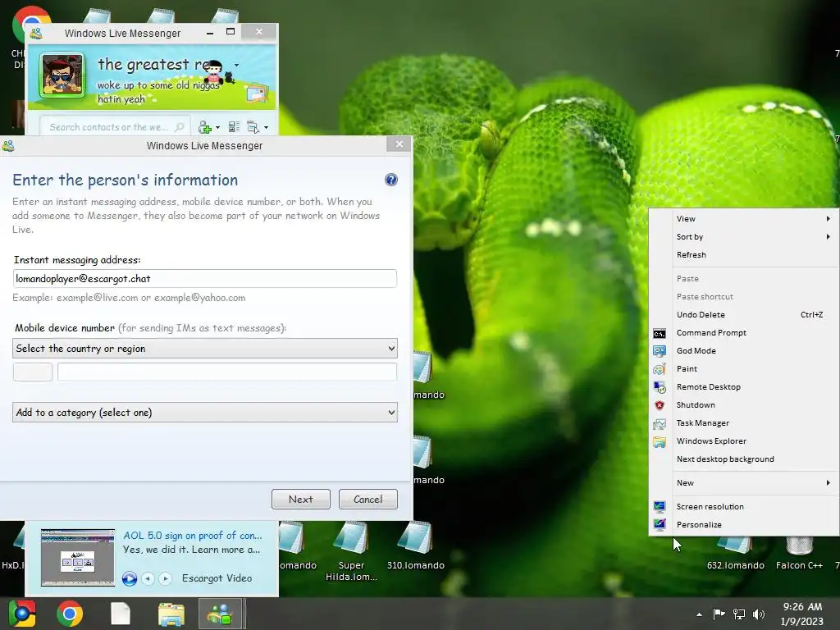Viewport: 840px width, 630px height.
Task: Click the Remote Desktop menu icon
Action: (660, 387)
